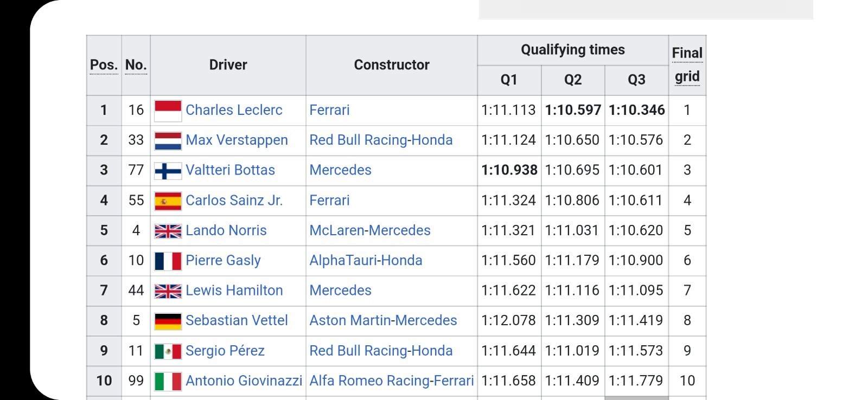Viewport: 868px width, 400px height.
Task: Click the Pos. column header abbreviation
Action: pyautogui.click(x=104, y=65)
